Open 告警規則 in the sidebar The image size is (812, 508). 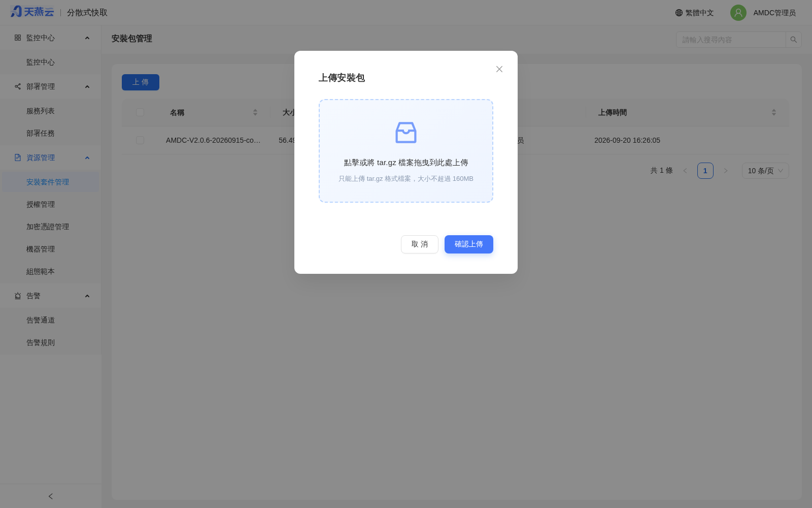51,342
